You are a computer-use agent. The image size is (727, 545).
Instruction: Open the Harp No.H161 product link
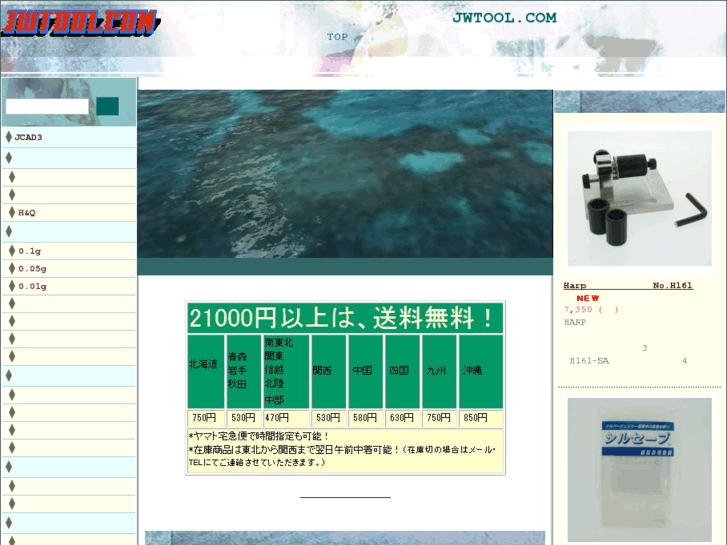tap(628, 285)
